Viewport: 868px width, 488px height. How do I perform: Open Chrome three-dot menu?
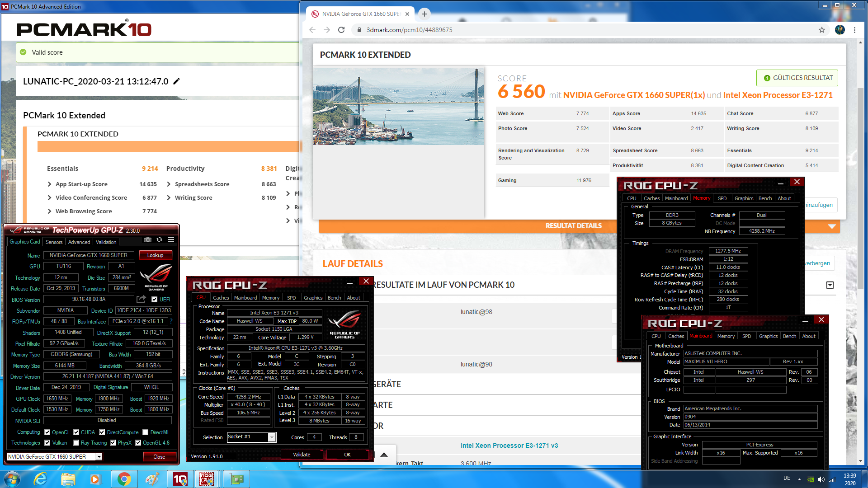pyautogui.click(x=854, y=30)
